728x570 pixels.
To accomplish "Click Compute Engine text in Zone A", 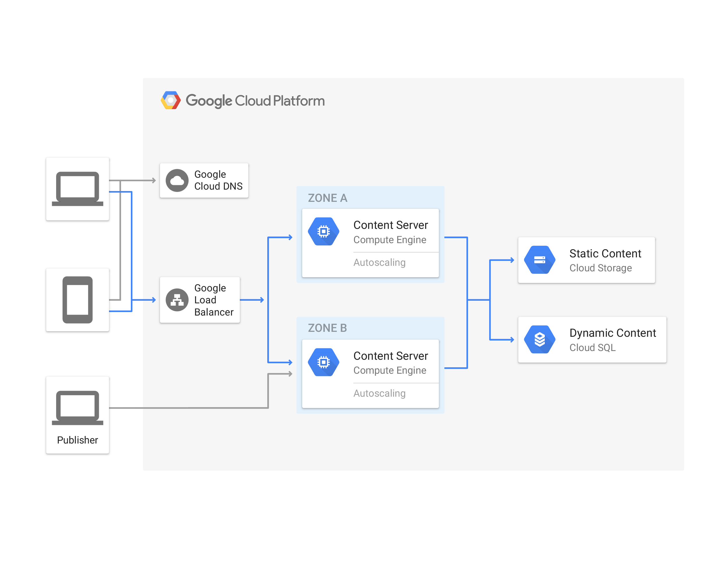I will (x=389, y=240).
